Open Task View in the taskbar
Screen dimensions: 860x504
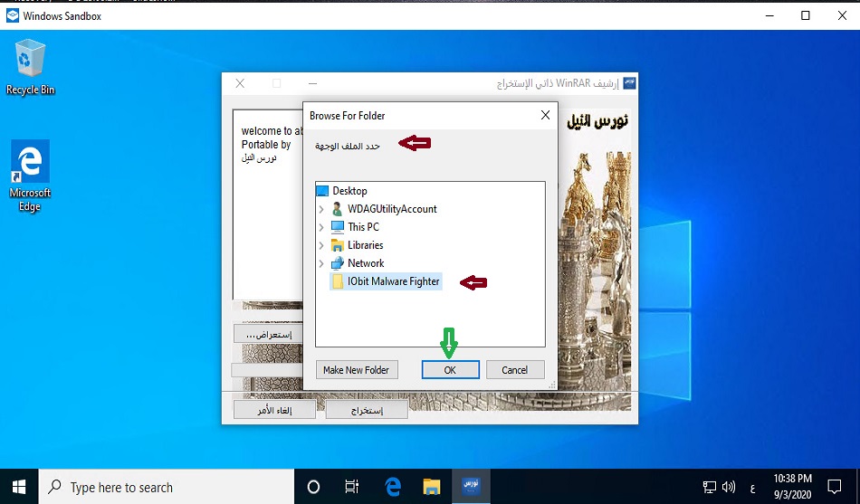click(352, 487)
